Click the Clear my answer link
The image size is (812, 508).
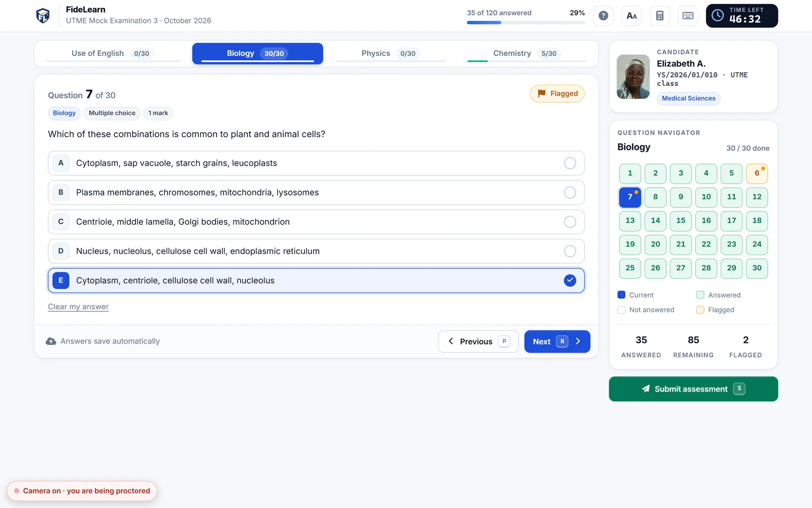pos(78,307)
